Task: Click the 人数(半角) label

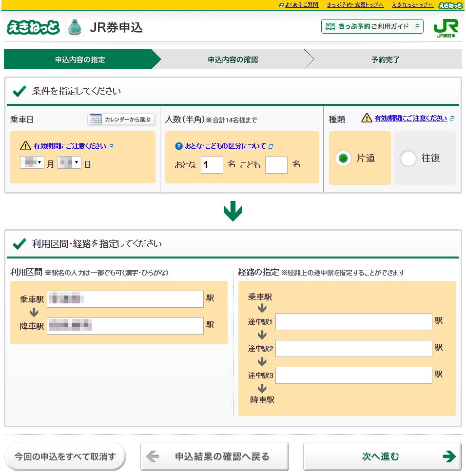Action: point(185,119)
